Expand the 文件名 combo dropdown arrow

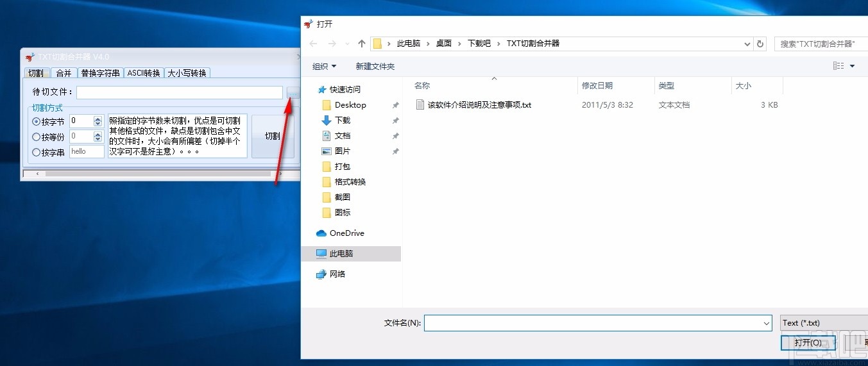(766, 324)
